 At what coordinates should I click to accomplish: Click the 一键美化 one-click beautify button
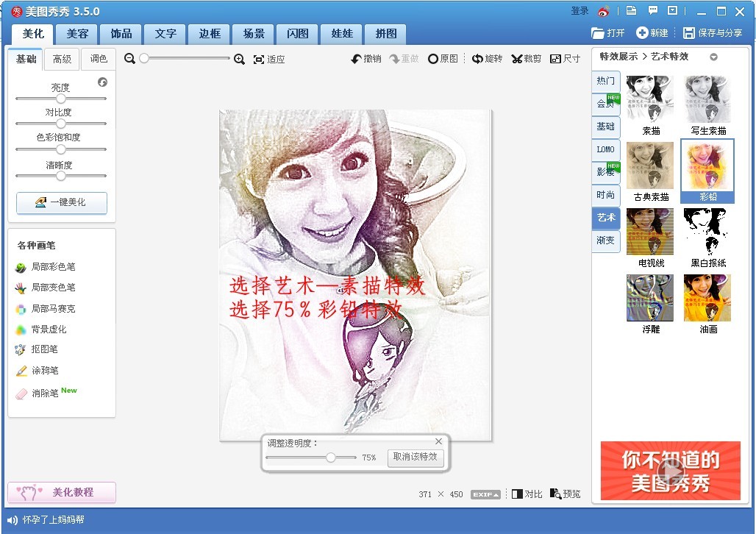tap(62, 202)
